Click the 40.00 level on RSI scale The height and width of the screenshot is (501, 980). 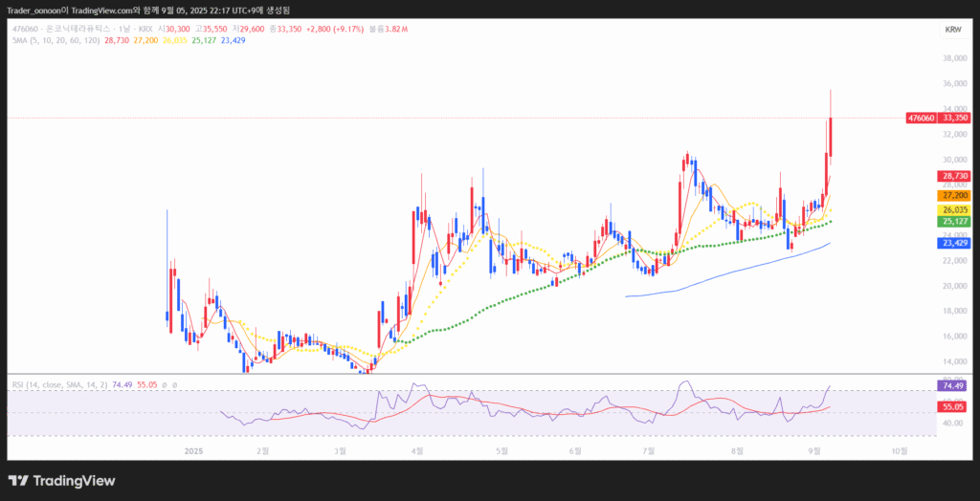tap(952, 422)
